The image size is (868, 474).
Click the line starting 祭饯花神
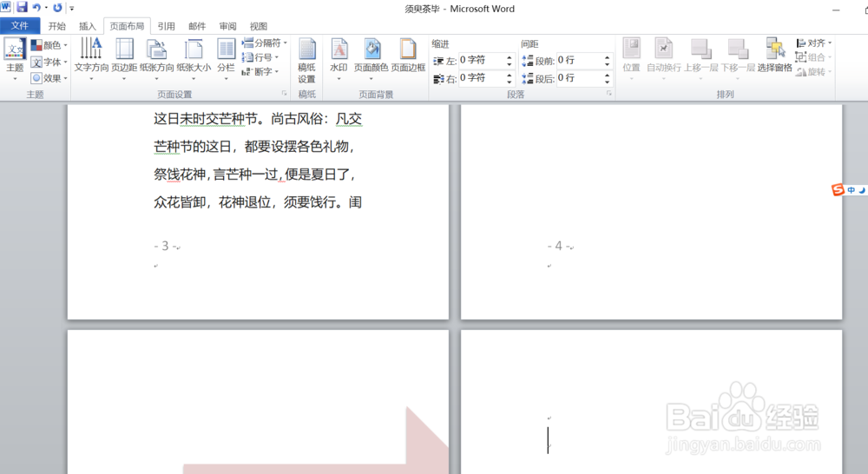click(x=254, y=174)
